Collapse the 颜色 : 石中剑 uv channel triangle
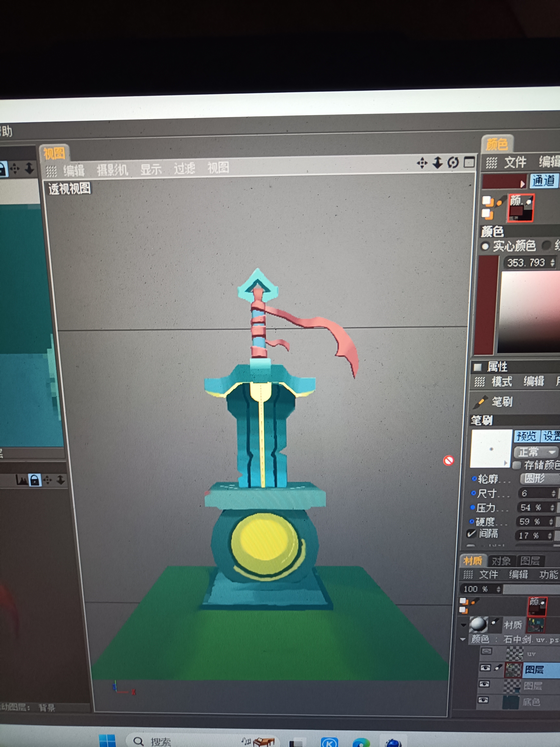The height and width of the screenshot is (747, 560). [x=463, y=639]
